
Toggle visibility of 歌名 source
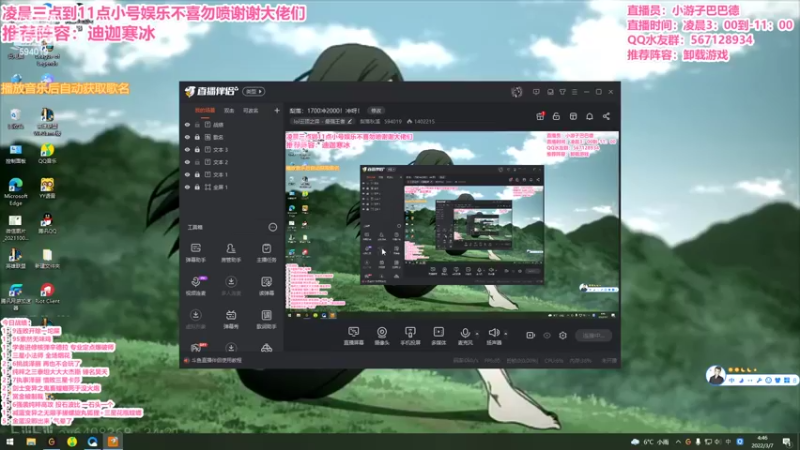tap(187, 137)
